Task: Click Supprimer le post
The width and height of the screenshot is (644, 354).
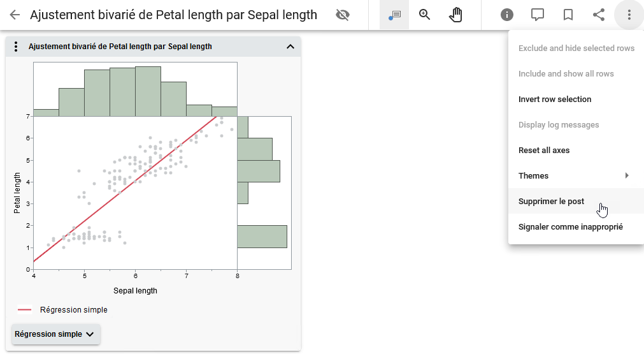Action: tap(551, 202)
